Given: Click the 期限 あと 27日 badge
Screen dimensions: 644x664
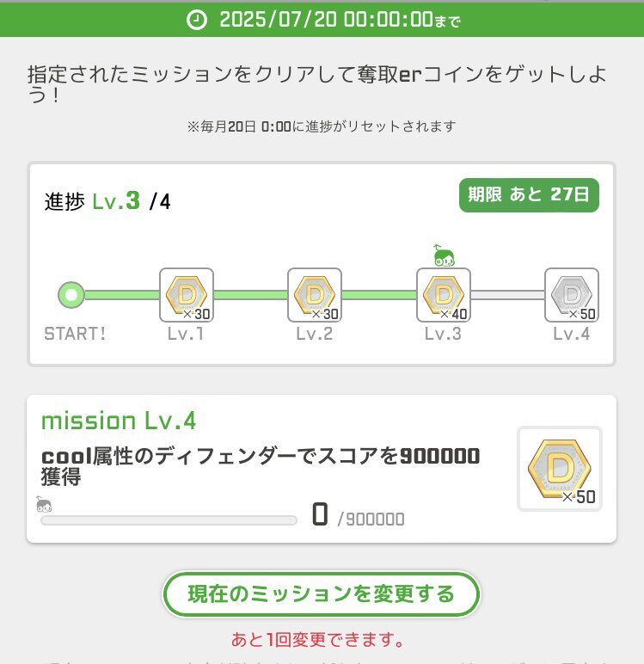Looking at the screenshot, I should [529, 194].
